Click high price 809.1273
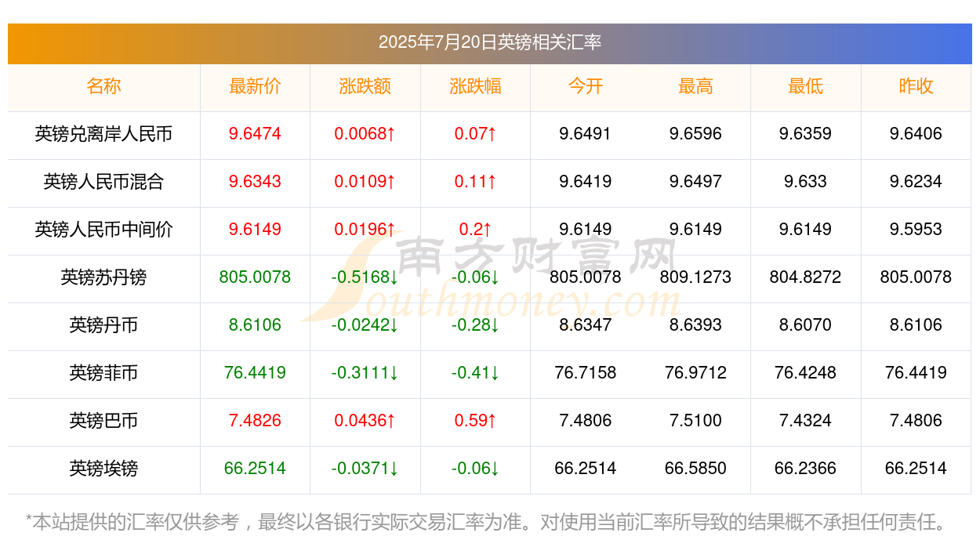This screenshot has width=980, height=547. 695,277
